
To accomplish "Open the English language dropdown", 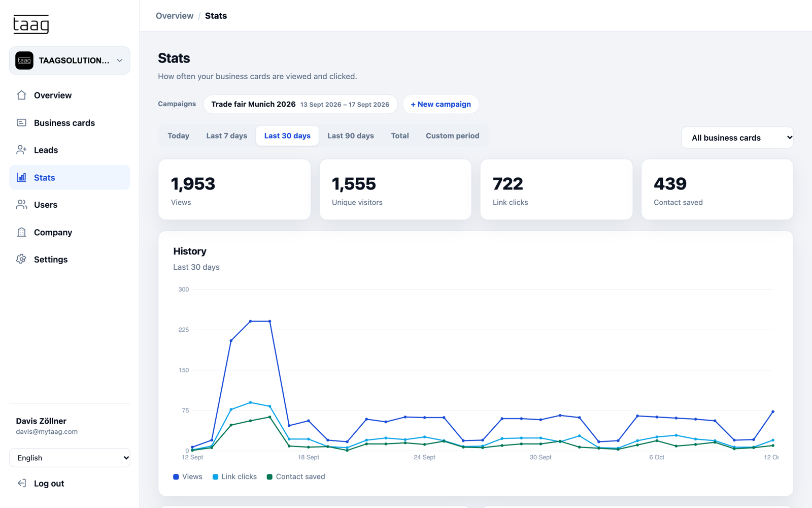I will (70, 458).
